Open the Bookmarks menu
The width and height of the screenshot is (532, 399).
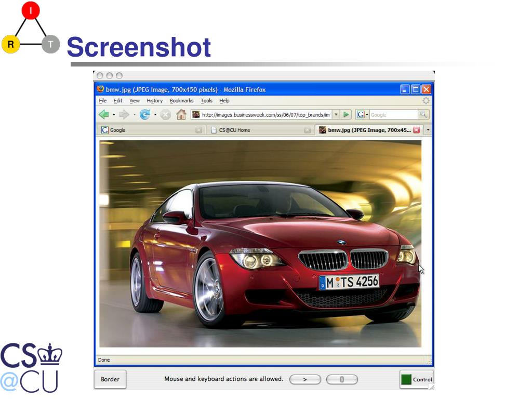181,100
